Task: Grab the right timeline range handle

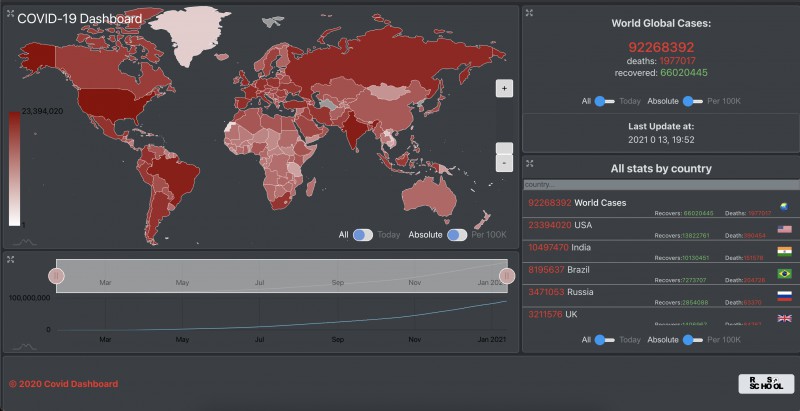Action: click(507, 276)
